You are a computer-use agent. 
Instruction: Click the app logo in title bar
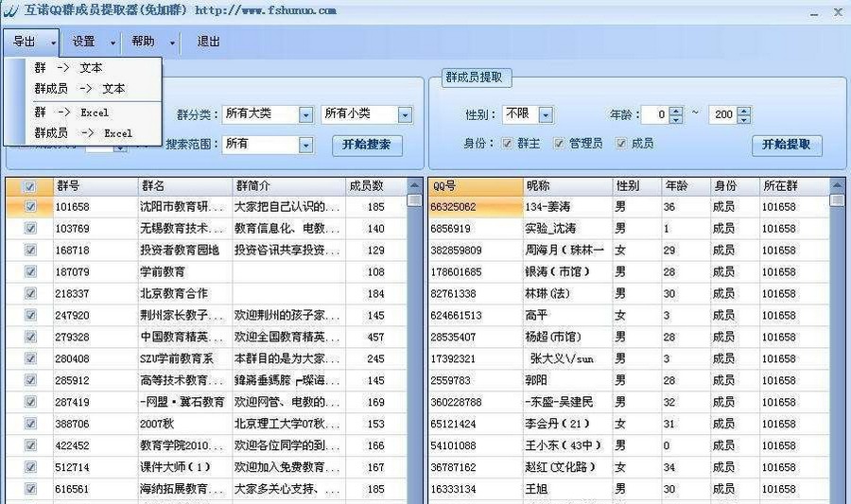[10, 10]
